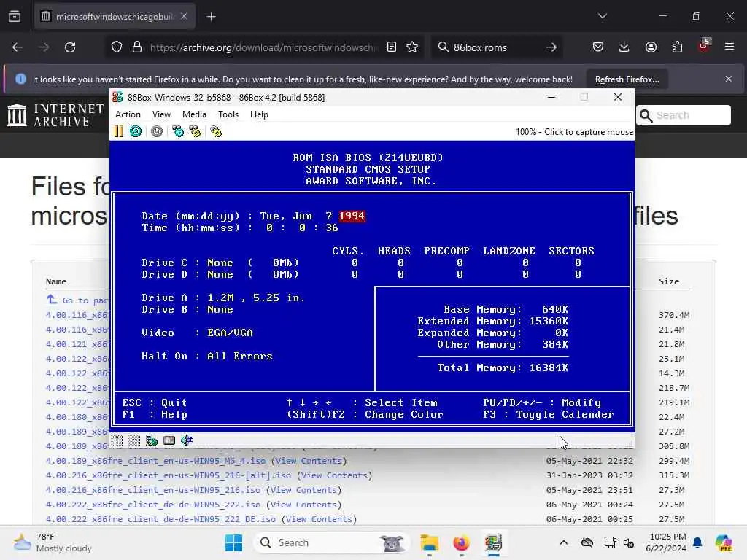This screenshot has width=747, height=560.
Task: Reload the Firefox page
Action: click(70, 47)
